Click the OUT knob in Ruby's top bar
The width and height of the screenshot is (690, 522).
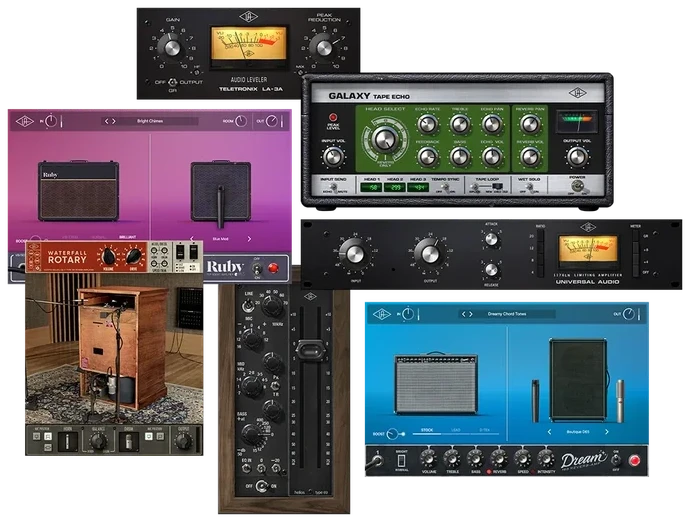click(272, 121)
